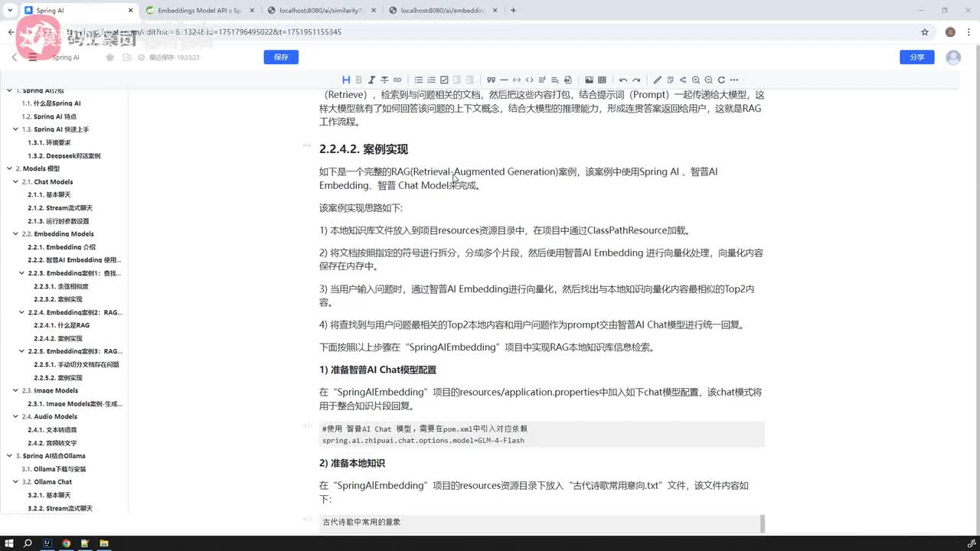Click the 2.2.4.2. 案例实现 heading in document
The height and width of the screenshot is (551, 980).
[364, 149]
